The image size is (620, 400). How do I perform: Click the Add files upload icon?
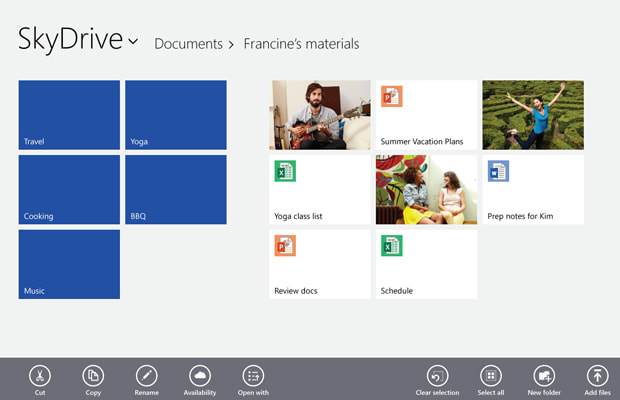click(x=597, y=375)
